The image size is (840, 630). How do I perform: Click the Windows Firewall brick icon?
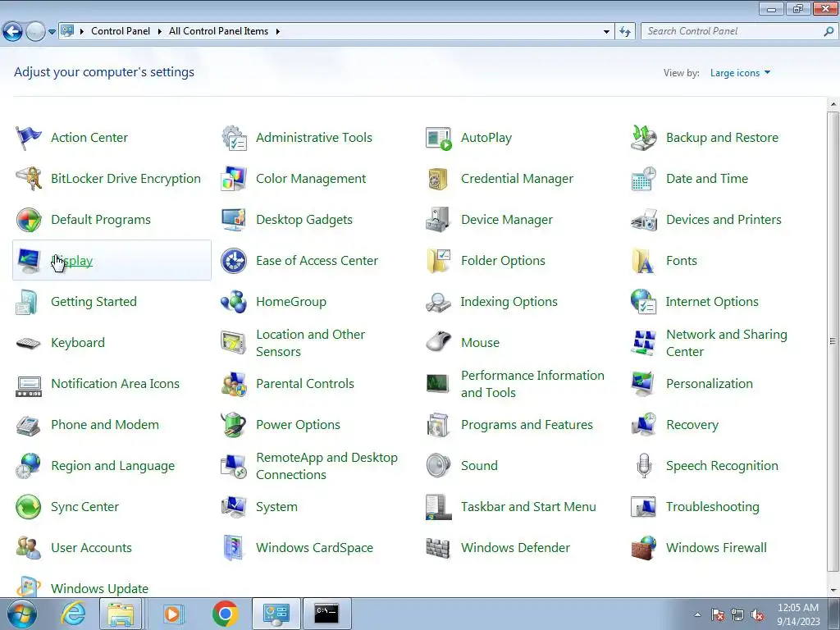pyautogui.click(x=643, y=547)
